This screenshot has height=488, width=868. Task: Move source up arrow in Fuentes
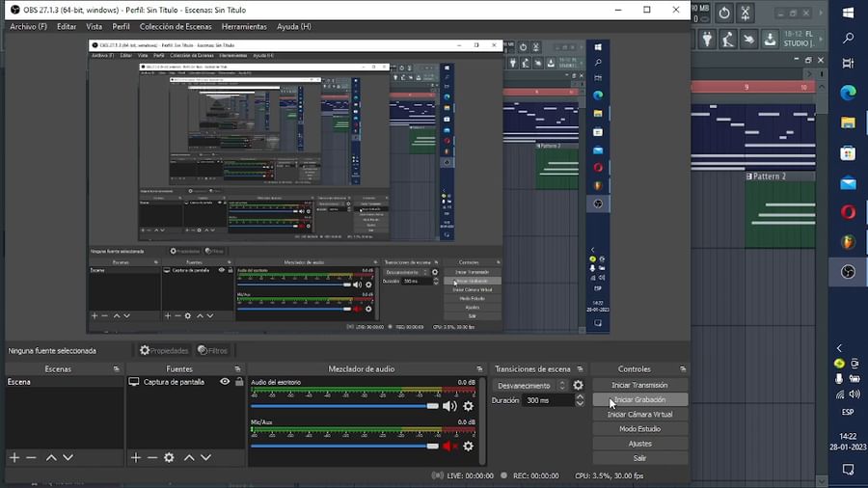click(x=189, y=457)
